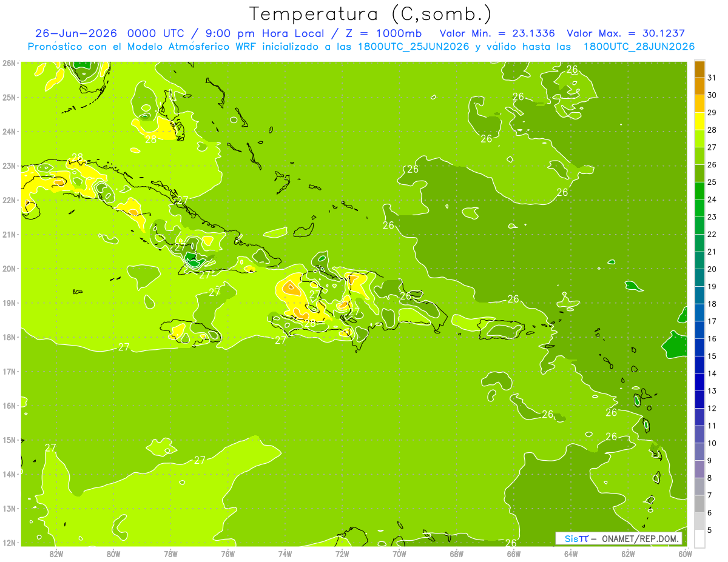Click the "12N" latitude axis label
Screen dimensions: 728x562
tap(9, 543)
